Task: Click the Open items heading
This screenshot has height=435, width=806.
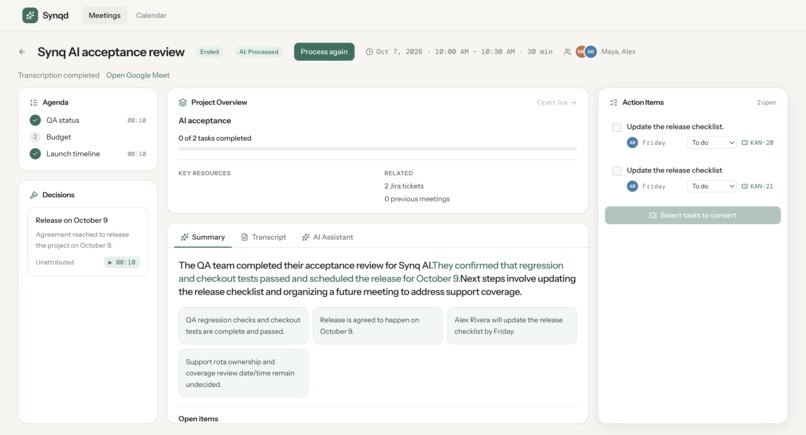Action: tap(198, 419)
